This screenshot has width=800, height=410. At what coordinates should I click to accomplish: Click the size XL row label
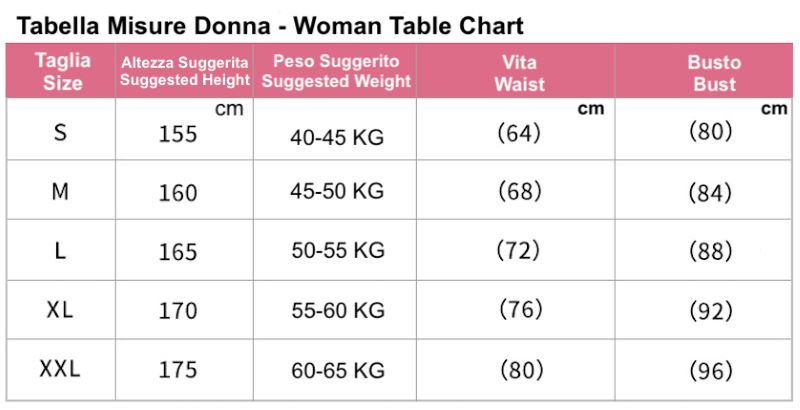point(60,310)
